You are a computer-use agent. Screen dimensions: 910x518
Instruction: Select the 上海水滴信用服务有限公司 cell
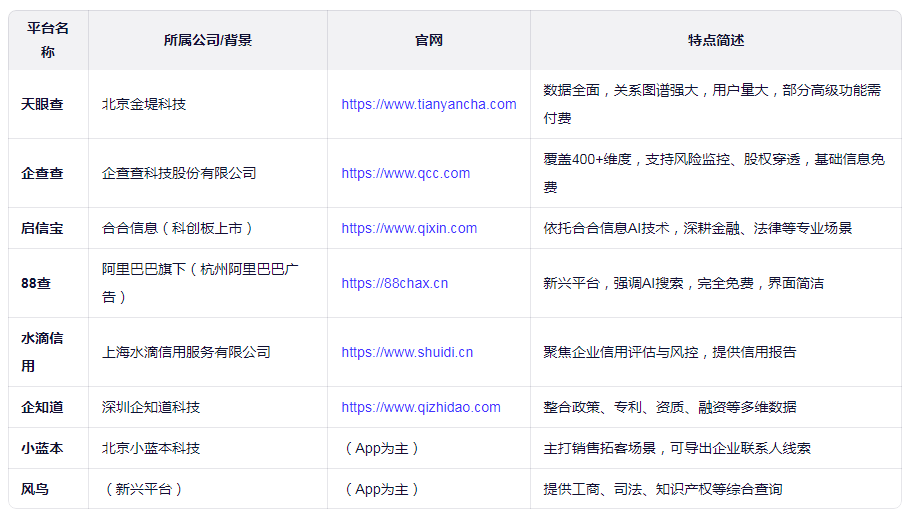tap(186, 352)
